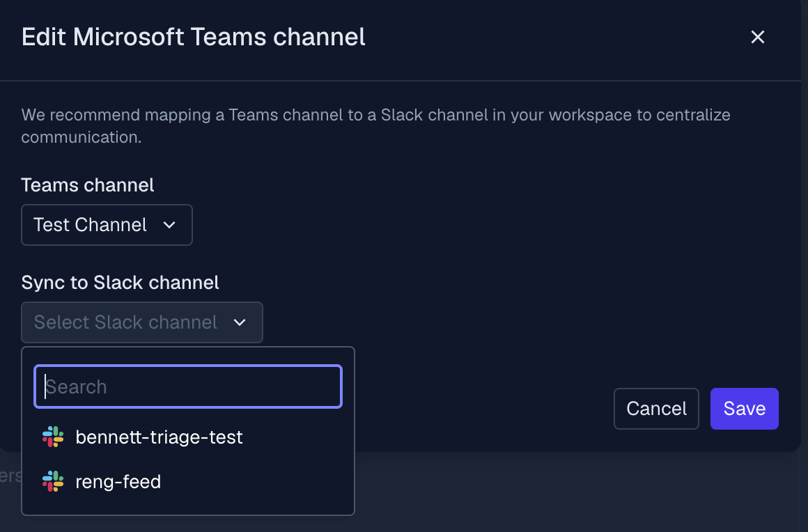
Task: Open the Test Channel dropdown
Action: pos(107,225)
